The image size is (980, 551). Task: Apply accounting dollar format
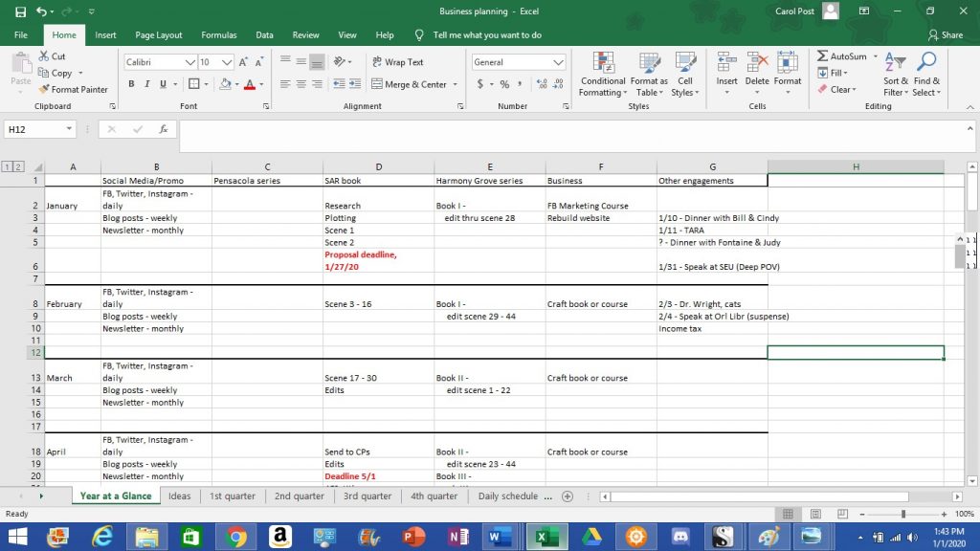click(480, 84)
